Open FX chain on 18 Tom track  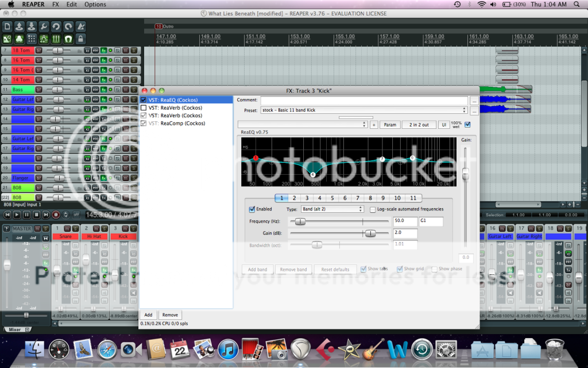(103, 51)
